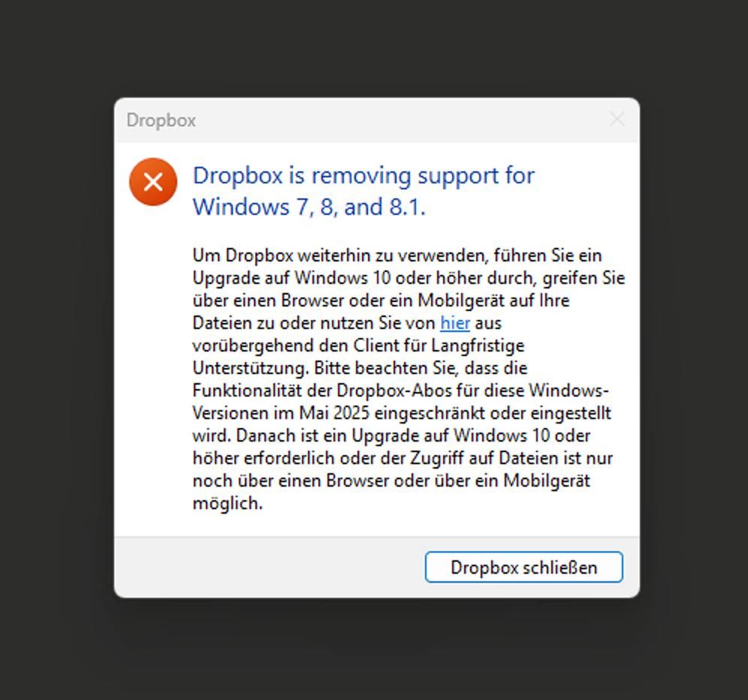Click the text line "über einen Browser oder ein Mobilgerät auf Ihre"
748x700 pixels.
pyautogui.click(x=381, y=300)
